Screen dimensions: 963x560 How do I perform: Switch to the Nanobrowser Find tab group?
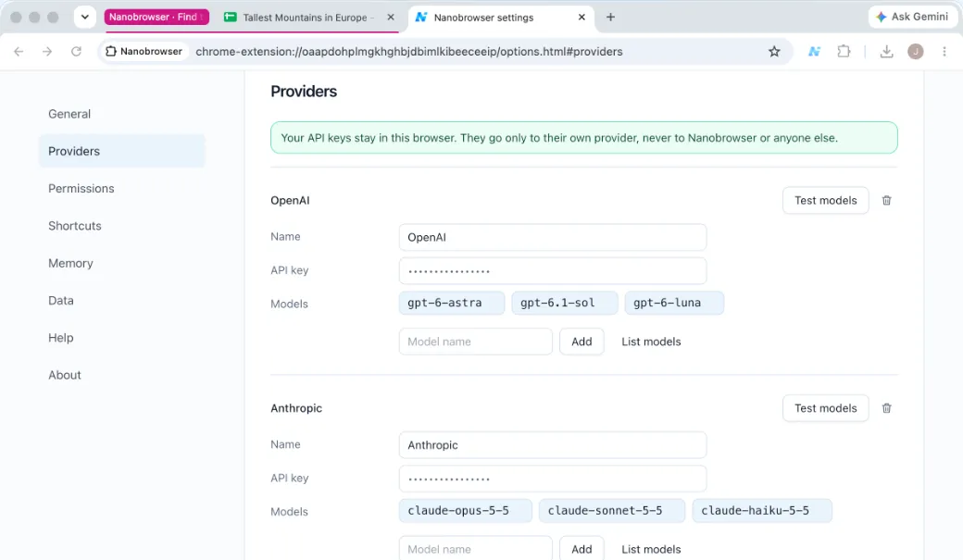point(156,18)
